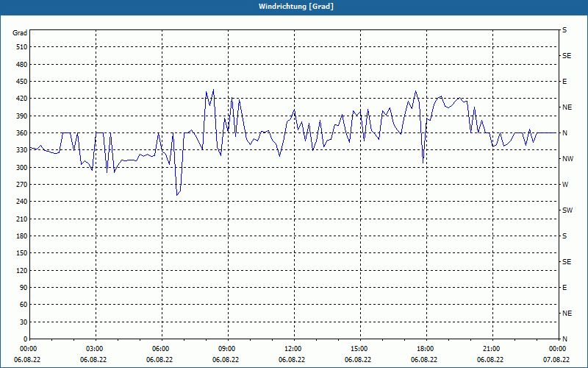Viewport: 588px width, 368px height.
Task: Click the S compass label at the 180 gridline
Action: tap(564, 236)
